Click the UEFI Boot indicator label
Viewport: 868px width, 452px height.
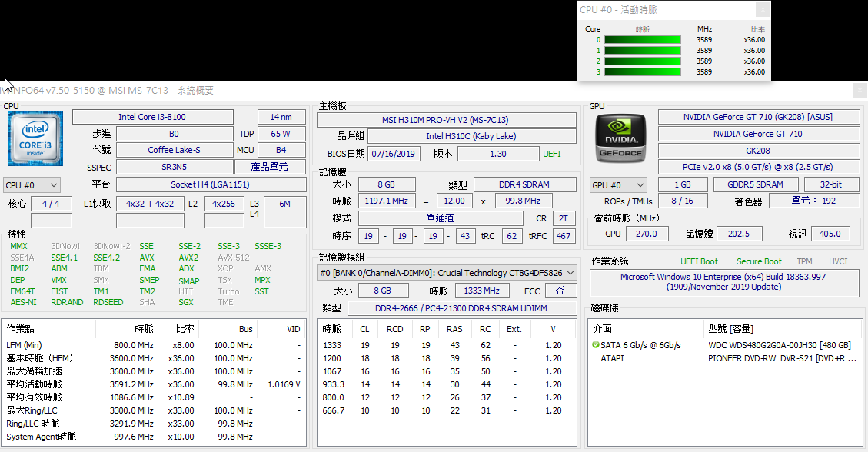pyautogui.click(x=699, y=261)
